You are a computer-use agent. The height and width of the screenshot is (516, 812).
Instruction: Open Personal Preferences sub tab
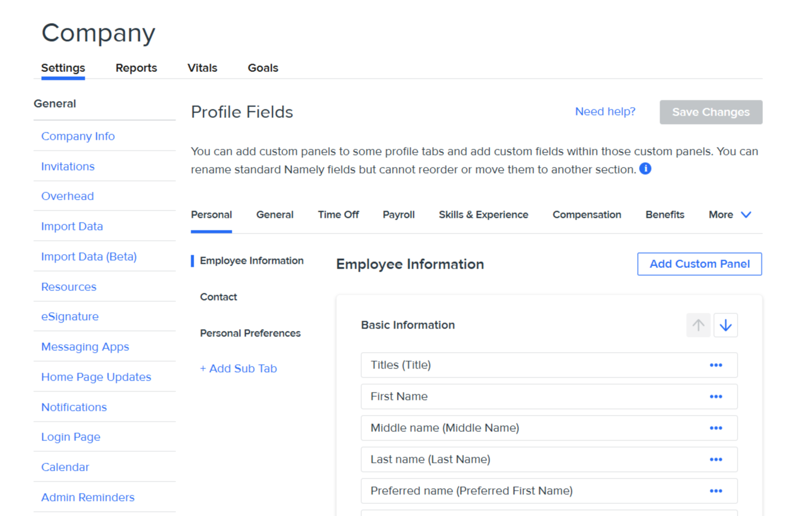click(x=250, y=333)
